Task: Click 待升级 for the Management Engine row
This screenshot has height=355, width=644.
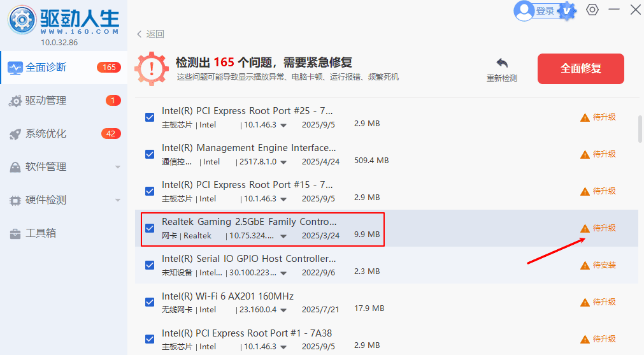Action: (x=604, y=154)
